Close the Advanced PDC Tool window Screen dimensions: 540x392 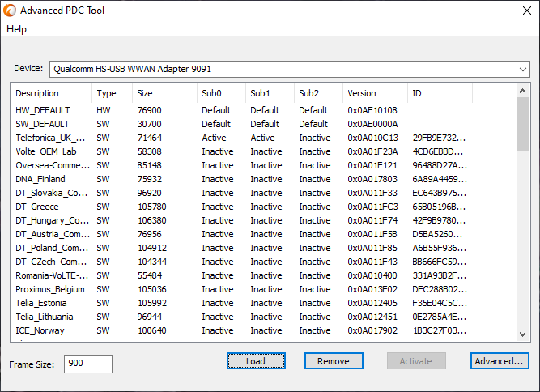point(521,11)
